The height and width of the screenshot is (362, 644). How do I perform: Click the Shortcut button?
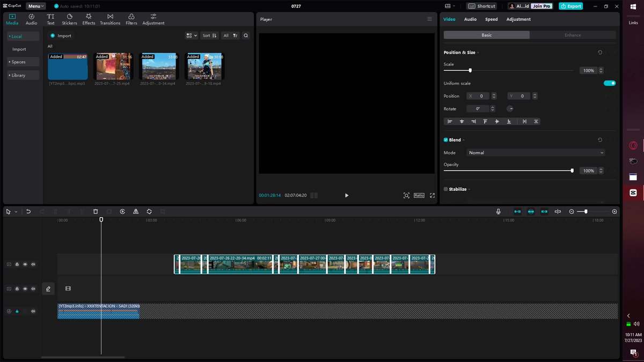click(x=482, y=6)
